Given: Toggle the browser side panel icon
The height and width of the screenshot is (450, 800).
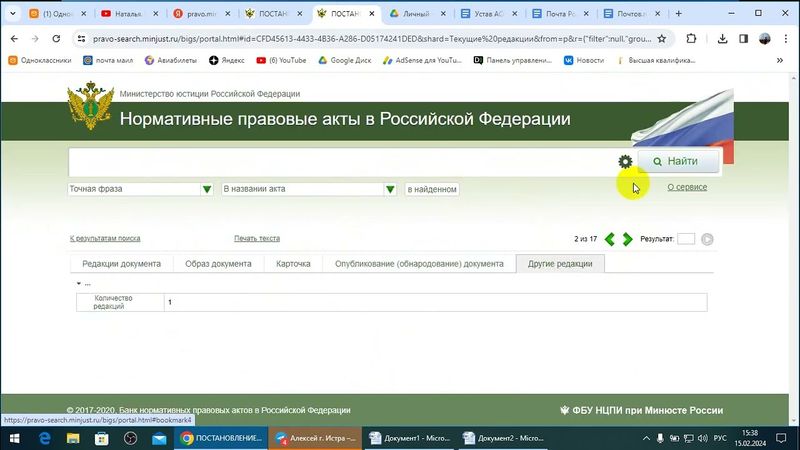Looking at the screenshot, I should [743, 39].
